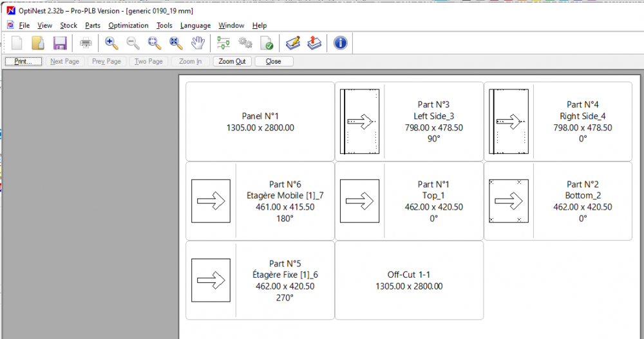The height and width of the screenshot is (339, 644).
Task: Click the Zoom Out preview button
Action: pyautogui.click(x=232, y=61)
